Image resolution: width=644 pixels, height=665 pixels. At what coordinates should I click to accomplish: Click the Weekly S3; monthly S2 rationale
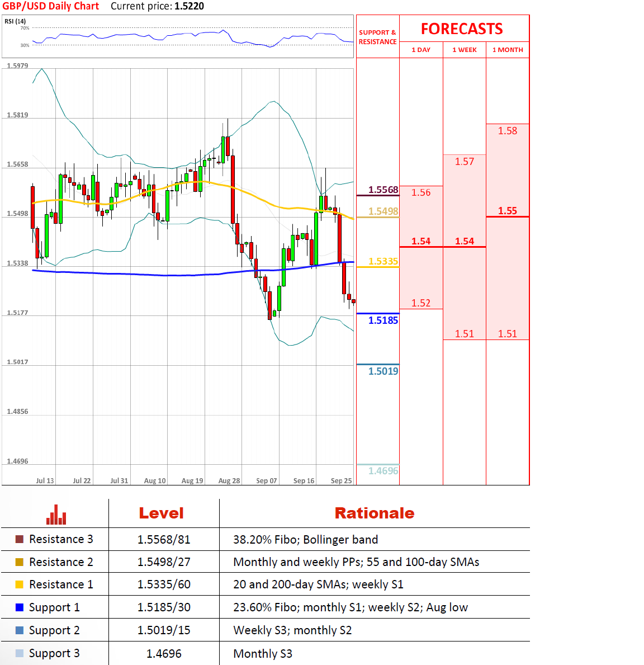(292, 630)
